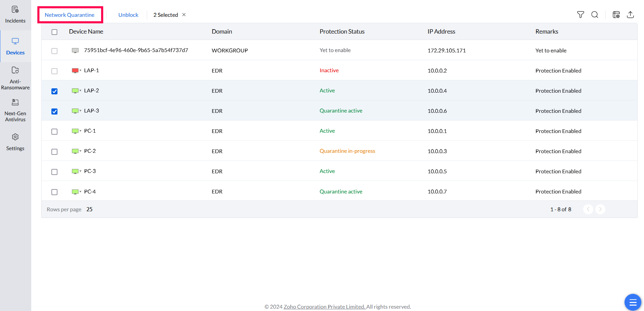Clear the 2 Selected selection

click(184, 15)
